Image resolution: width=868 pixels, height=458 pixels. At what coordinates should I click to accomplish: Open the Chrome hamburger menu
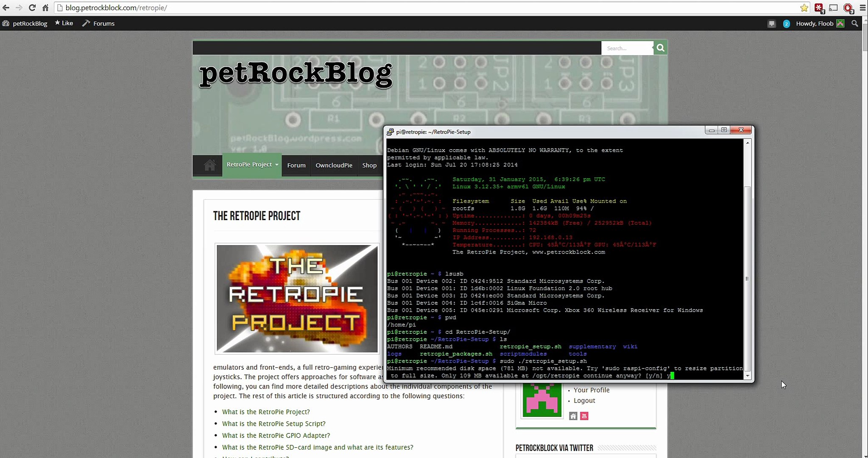point(862,8)
